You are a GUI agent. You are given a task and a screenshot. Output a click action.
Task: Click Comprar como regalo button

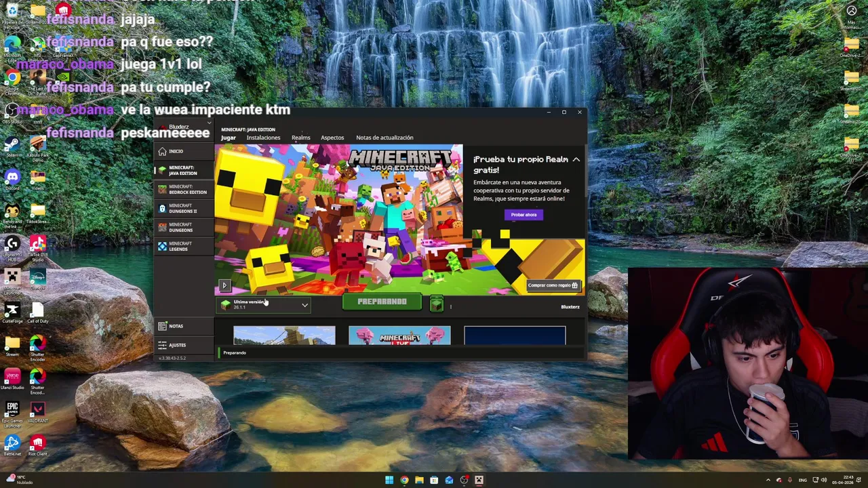553,285
